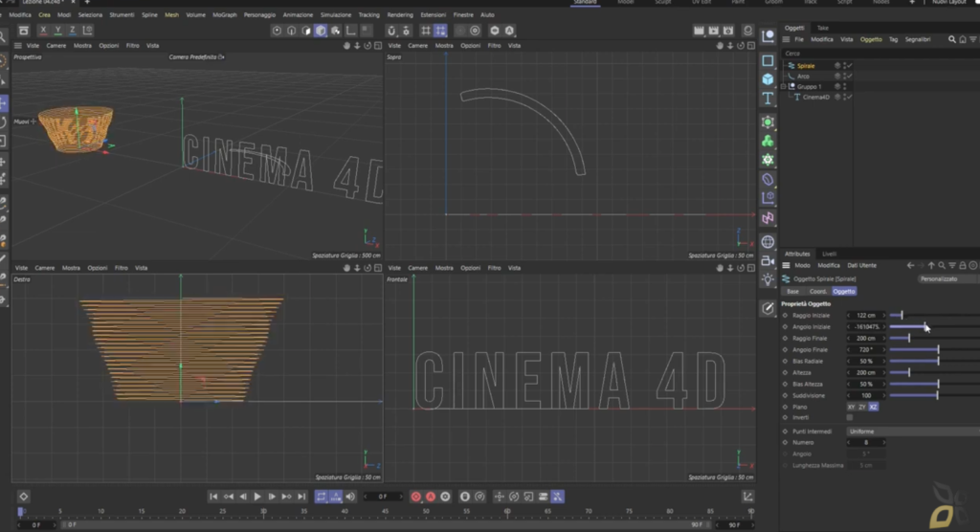This screenshot has height=532, width=980.
Task: Play the animation forward
Action: [x=257, y=497]
